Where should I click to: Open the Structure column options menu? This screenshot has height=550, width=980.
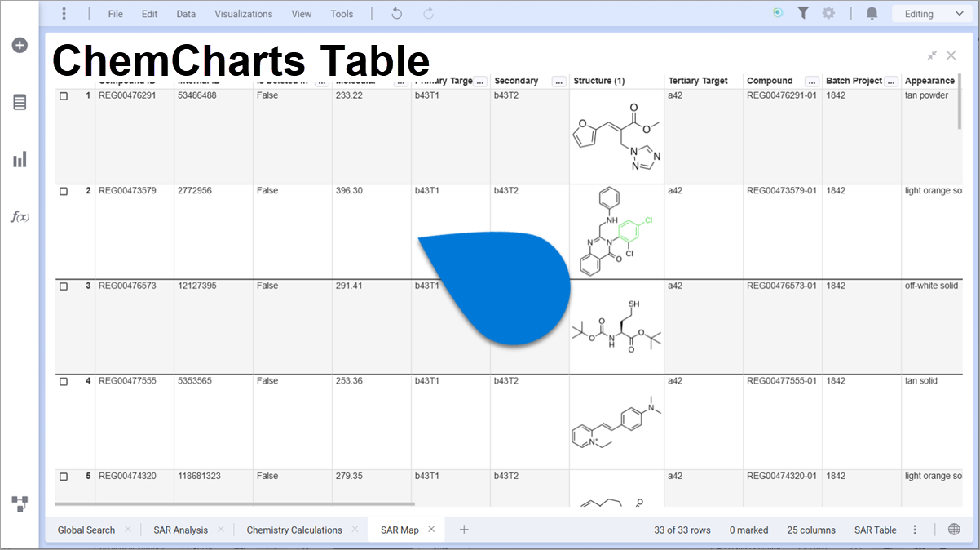pos(651,81)
